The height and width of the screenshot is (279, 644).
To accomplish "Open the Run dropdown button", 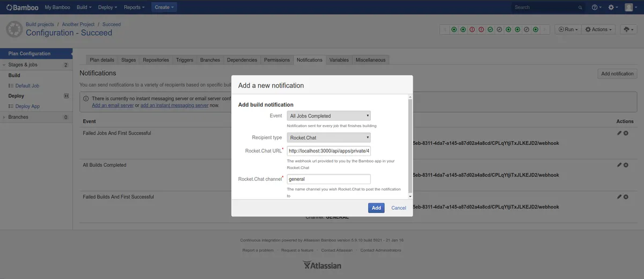I will 568,30.
